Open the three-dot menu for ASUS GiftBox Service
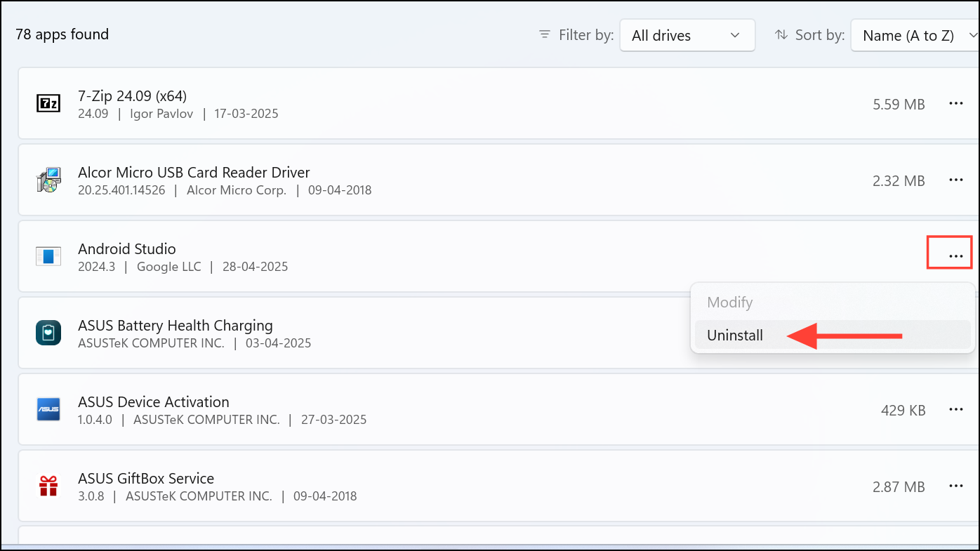The height and width of the screenshot is (551, 980). click(x=955, y=486)
